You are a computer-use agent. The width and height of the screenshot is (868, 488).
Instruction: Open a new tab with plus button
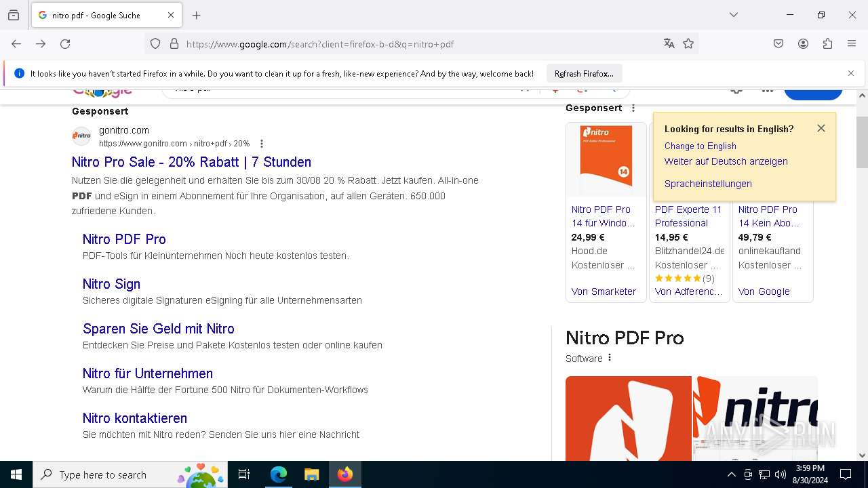pos(197,15)
